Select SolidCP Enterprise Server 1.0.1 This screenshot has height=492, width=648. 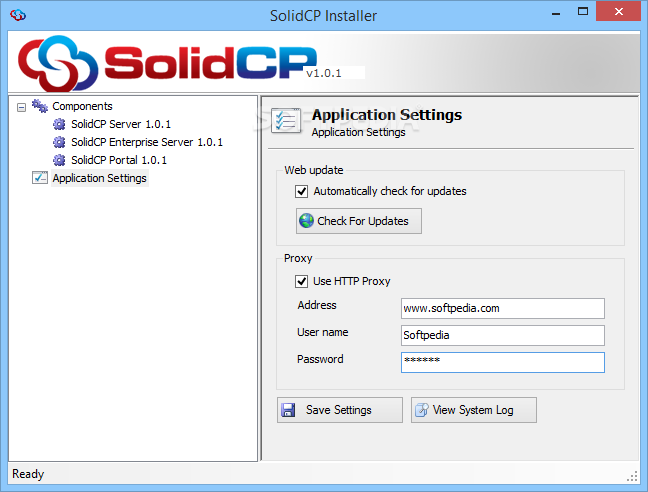[147, 142]
